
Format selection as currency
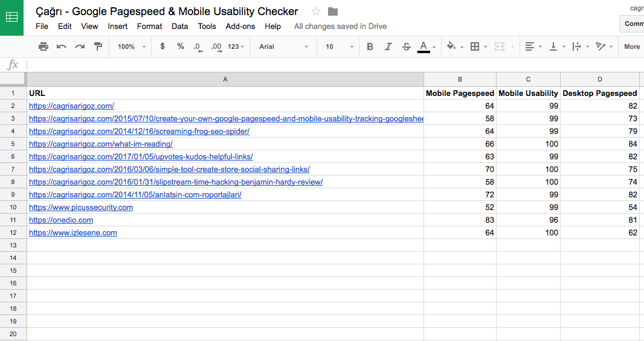(163, 46)
